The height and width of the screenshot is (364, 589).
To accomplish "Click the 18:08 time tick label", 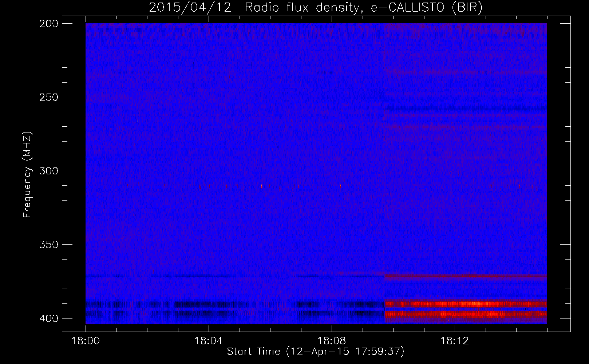I will pyautogui.click(x=332, y=341).
